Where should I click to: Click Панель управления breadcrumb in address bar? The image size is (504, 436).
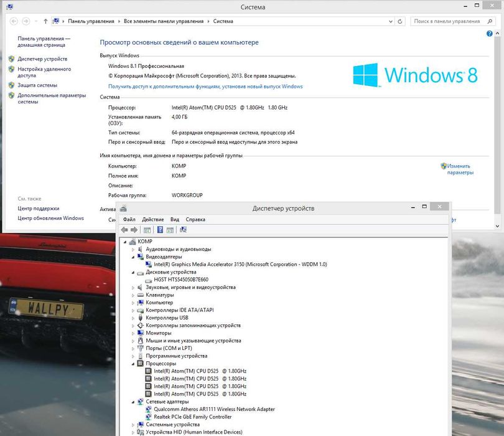[91, 21]
